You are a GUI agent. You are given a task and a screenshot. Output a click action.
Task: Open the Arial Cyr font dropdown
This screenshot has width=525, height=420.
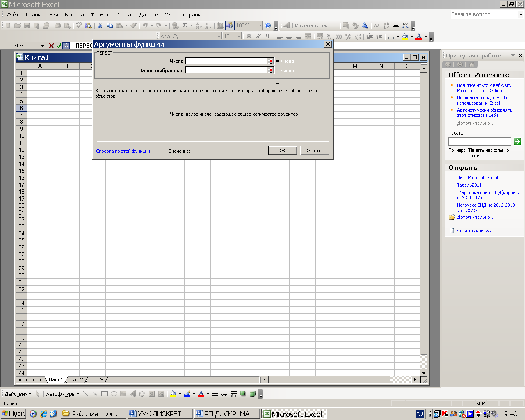pos(219,36)
